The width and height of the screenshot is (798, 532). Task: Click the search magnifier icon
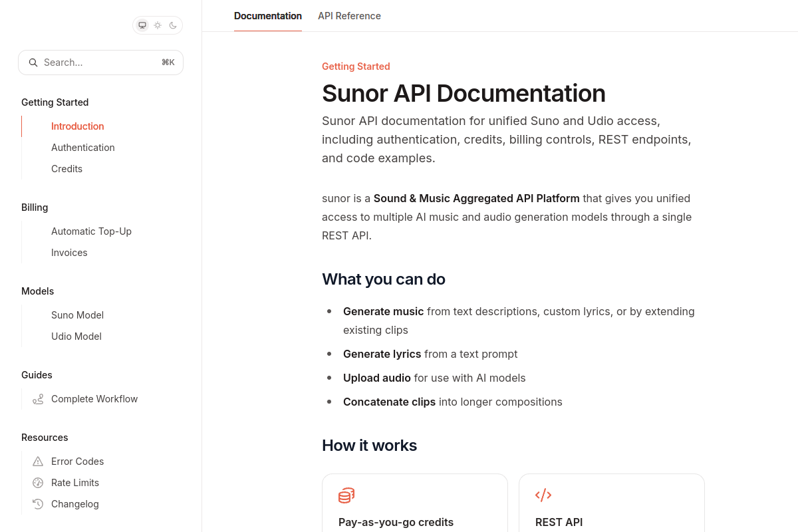tap(33, 63)
